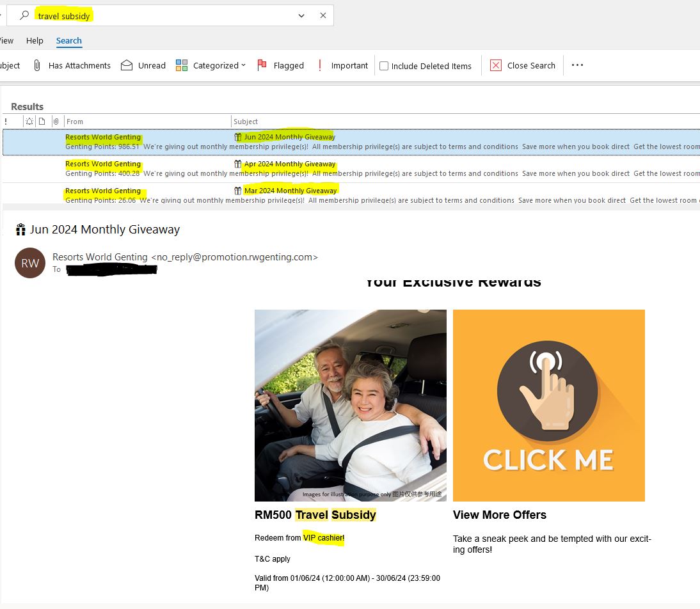Click the Important filter label
The width and height of the screenshot is (700, 609).
pos(349,65)
